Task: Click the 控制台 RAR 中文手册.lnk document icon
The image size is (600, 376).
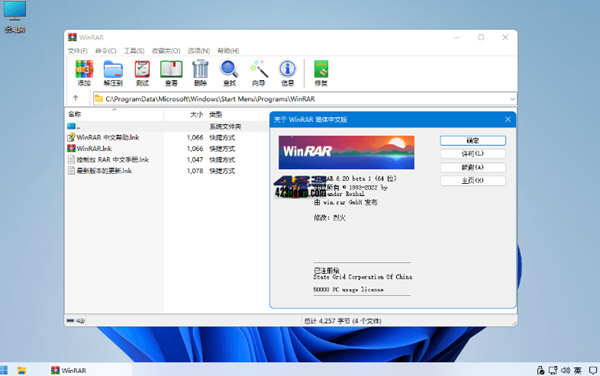Action: tap(71, 160)
